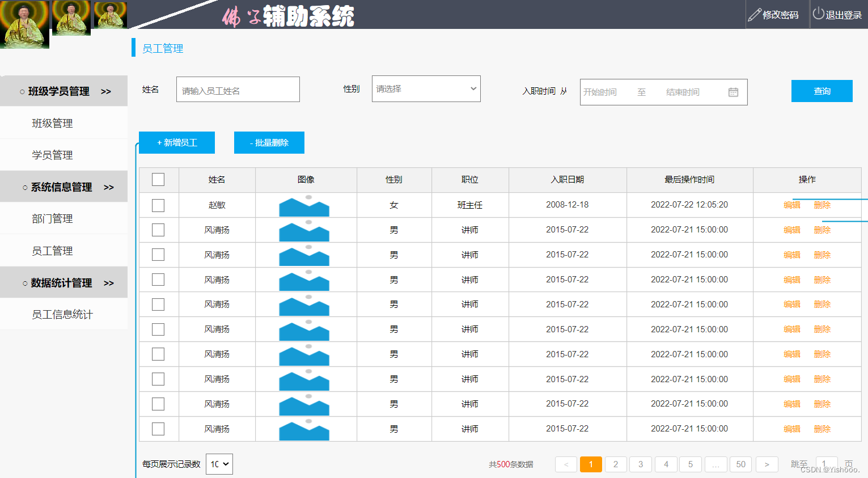Open the records-per-page dropdown
Viewport: 868px width, 478px height.
click(x=219, y=464)
